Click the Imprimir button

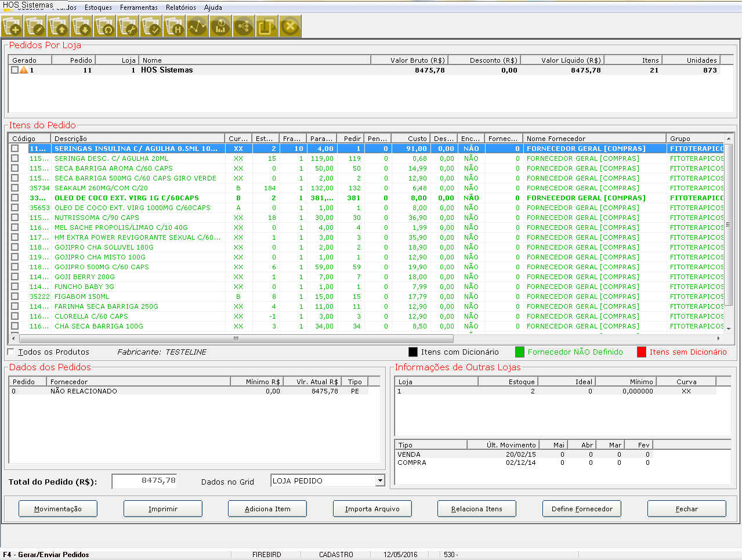(162, 509)
